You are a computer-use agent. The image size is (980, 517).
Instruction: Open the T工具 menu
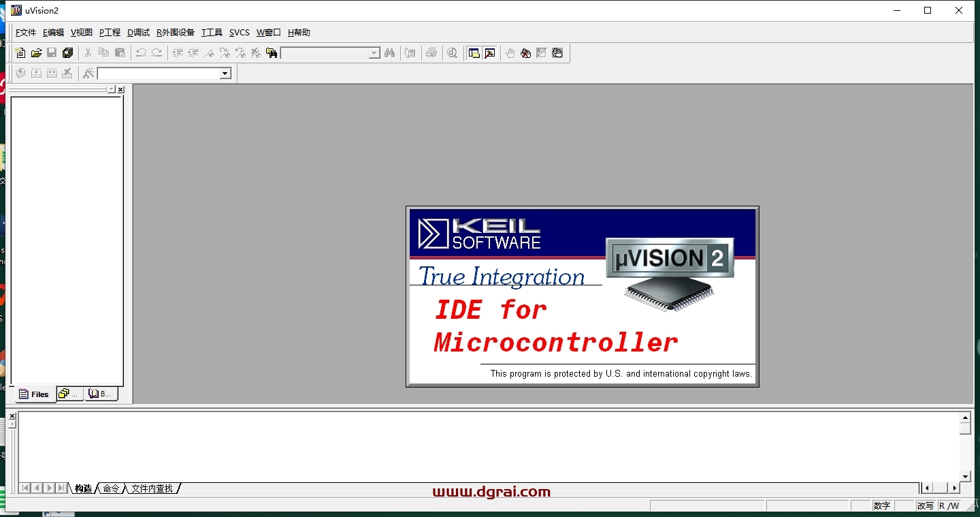212,33
